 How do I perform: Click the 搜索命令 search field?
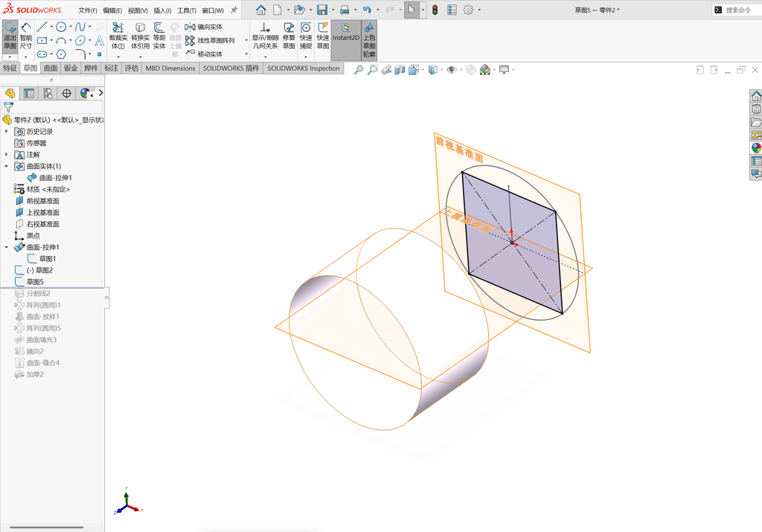[739, 10]
